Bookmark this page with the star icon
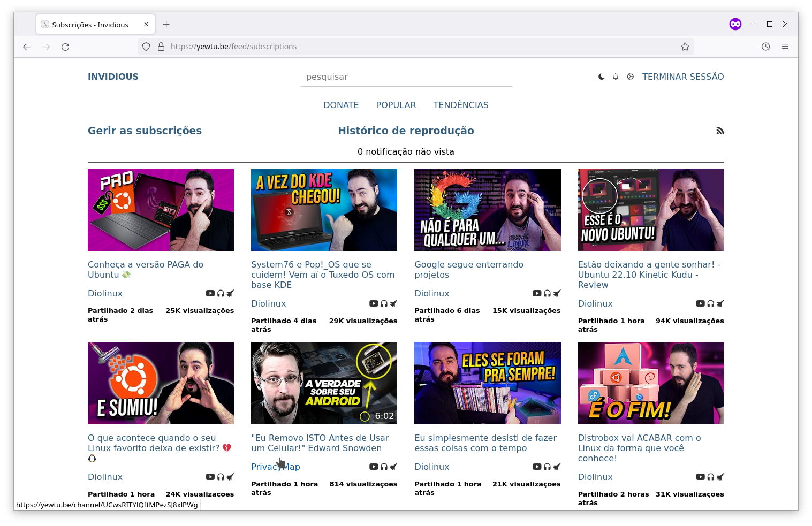Image resolution: width=812 pixels, height=526 pixels. tap(685, 47)
